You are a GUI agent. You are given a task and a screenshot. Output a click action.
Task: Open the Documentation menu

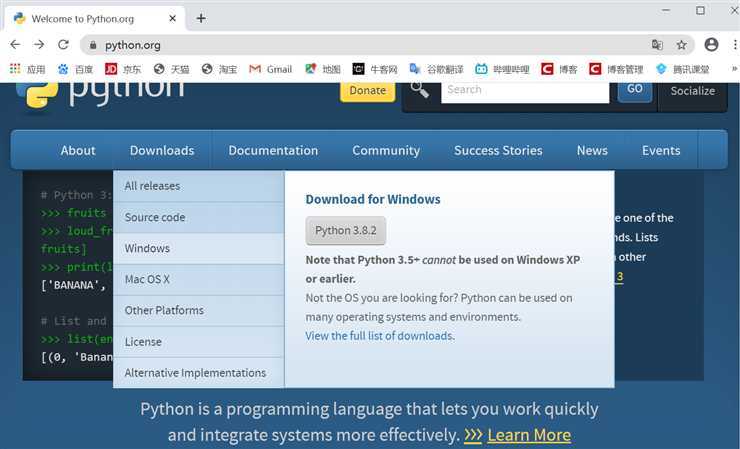pos(273,150)
